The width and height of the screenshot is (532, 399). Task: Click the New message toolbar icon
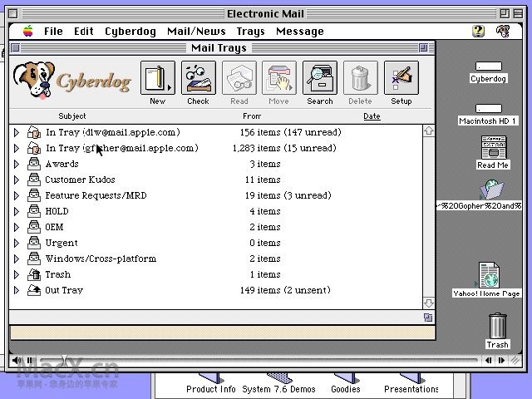pyautogui.click(x=158, y=77)
